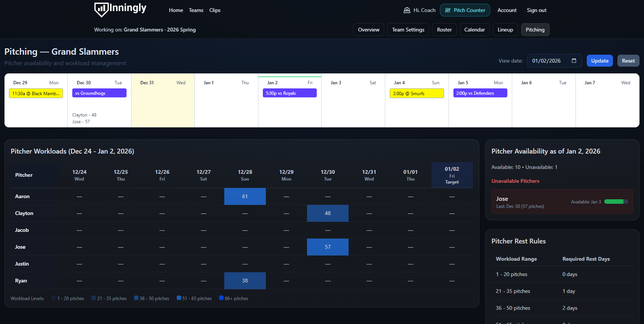Open the view date calendar picker

point(574,61)
